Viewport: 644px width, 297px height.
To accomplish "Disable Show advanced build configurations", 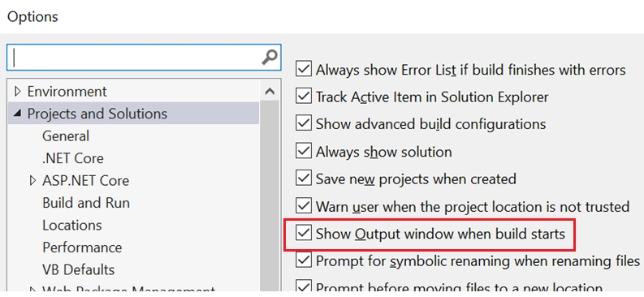I will (304, 124).
